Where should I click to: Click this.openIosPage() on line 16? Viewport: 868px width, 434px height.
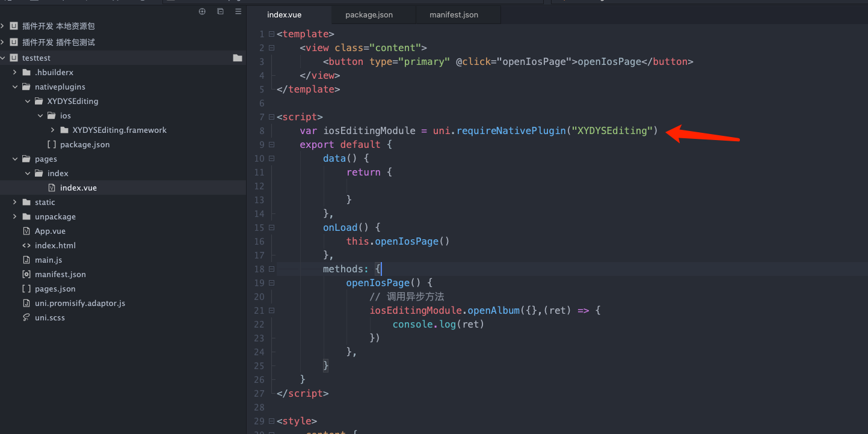[x=398, y=241]
